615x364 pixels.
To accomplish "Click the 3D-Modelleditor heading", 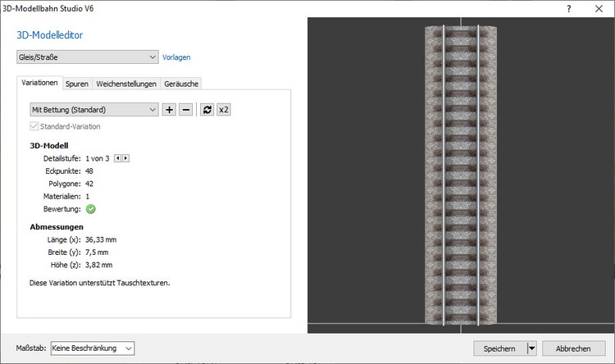I will [50, 35].
